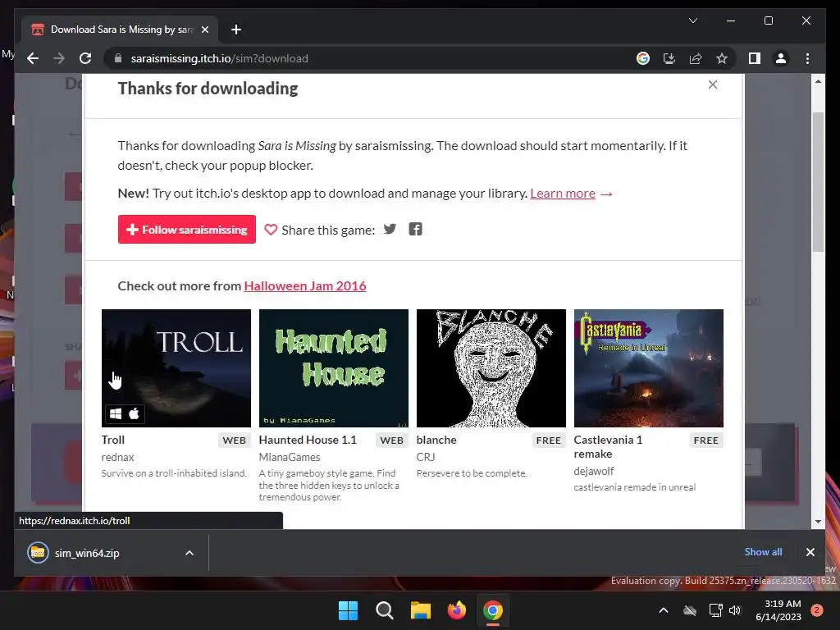The height and width of the screenshot is (630, 840).
Task: View site info via the padlock icon
Action: 118,58
